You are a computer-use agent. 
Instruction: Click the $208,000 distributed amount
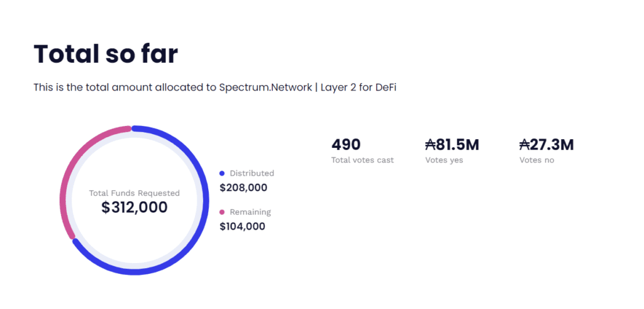(243, 188)
